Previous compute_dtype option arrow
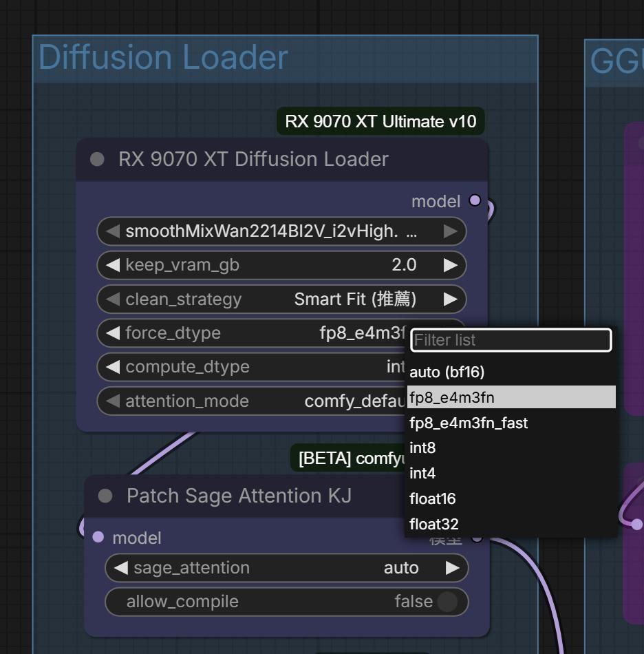The image size is (644, 654). click(113, 367)
